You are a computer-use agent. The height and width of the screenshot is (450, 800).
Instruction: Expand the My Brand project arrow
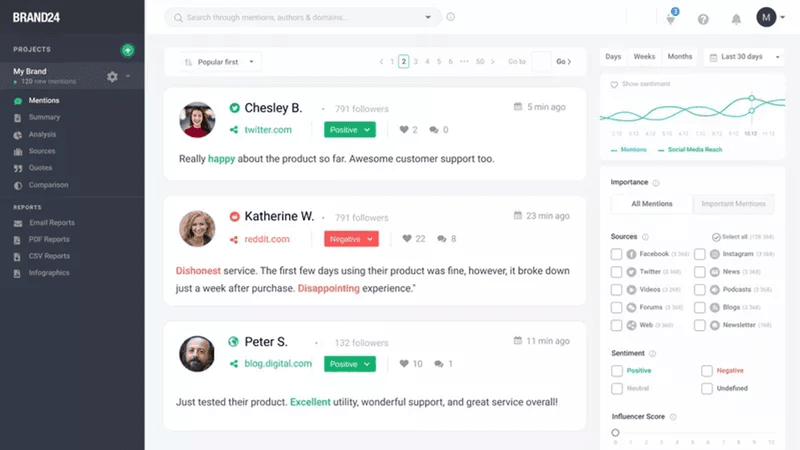128,76
